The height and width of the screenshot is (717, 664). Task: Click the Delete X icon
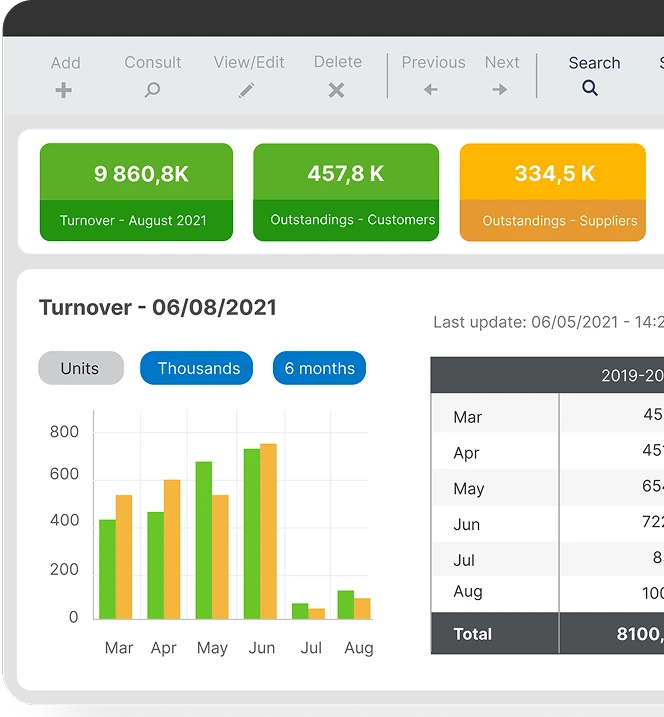pos(336,90)
